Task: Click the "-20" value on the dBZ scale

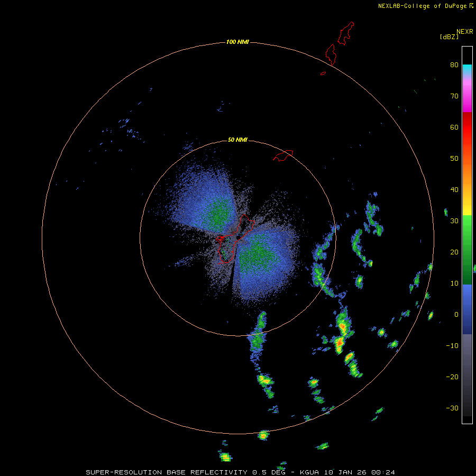Action: [x=452, y=377]
